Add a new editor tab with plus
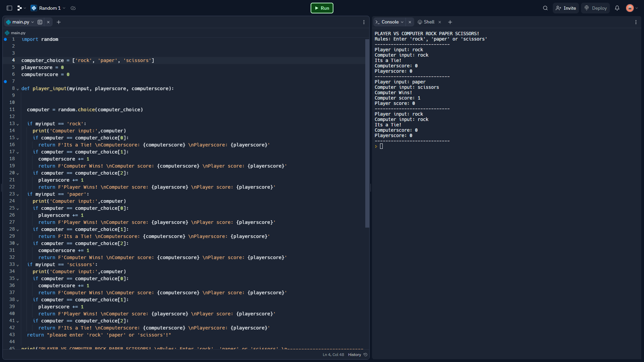Image resolution: width=644 pixels, height=362 pixels. [x=59, y=22]
